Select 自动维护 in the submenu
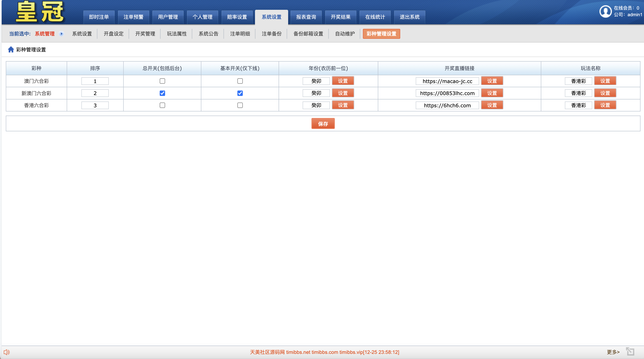 [x=345, y=34]
